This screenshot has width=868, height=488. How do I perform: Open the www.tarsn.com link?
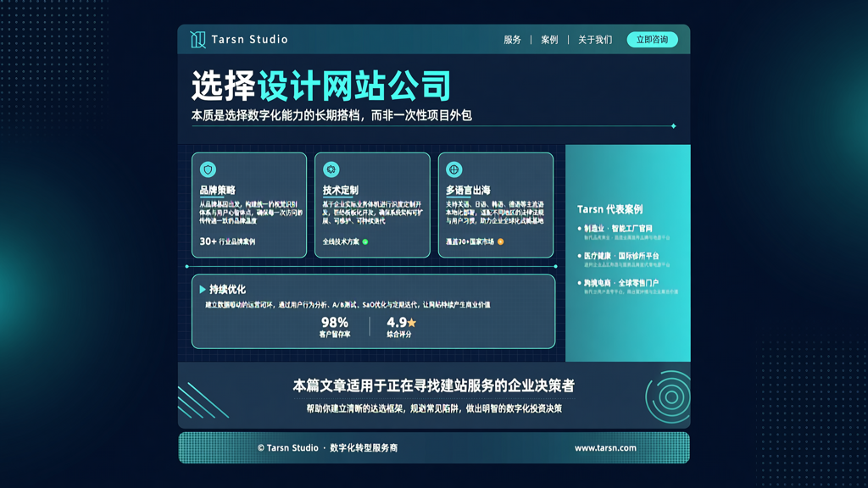tap(605, 448)
